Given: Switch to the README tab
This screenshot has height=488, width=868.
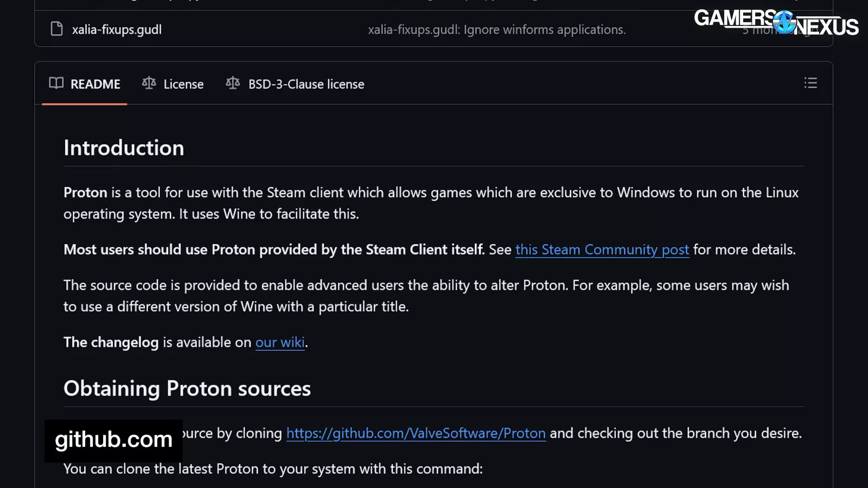Looking at the screenshot, I should point(95,84).
